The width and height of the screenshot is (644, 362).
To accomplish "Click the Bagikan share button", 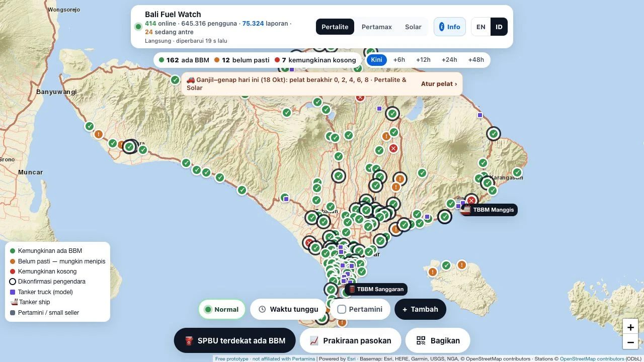I will coord(438,340).
